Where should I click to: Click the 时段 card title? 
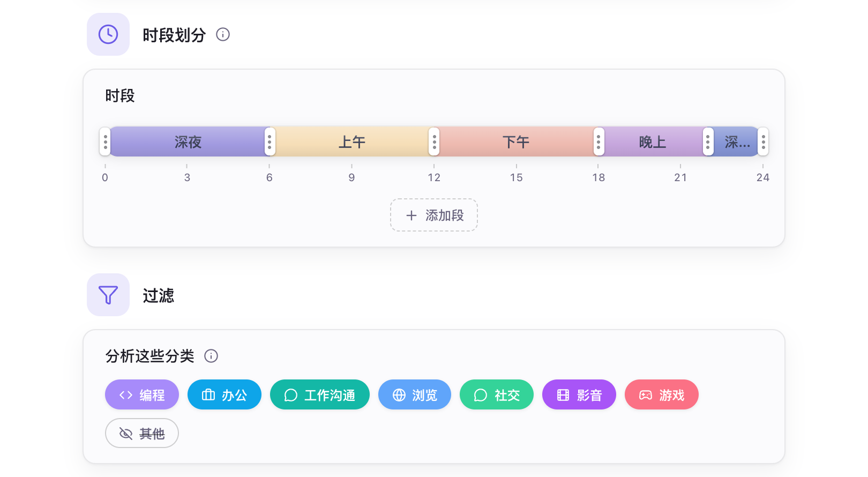click(120, 96)
